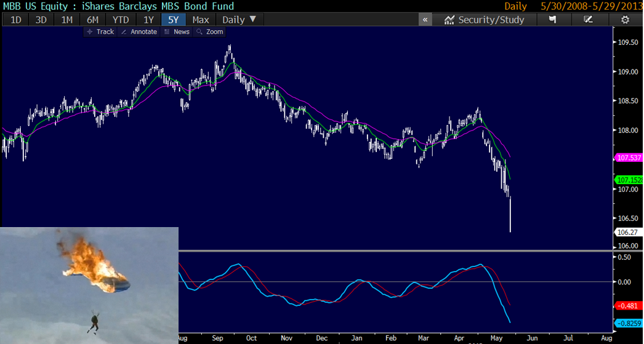Click the burning parachute image thumbnail
The image size is (644, 344).
coord(89,286)
